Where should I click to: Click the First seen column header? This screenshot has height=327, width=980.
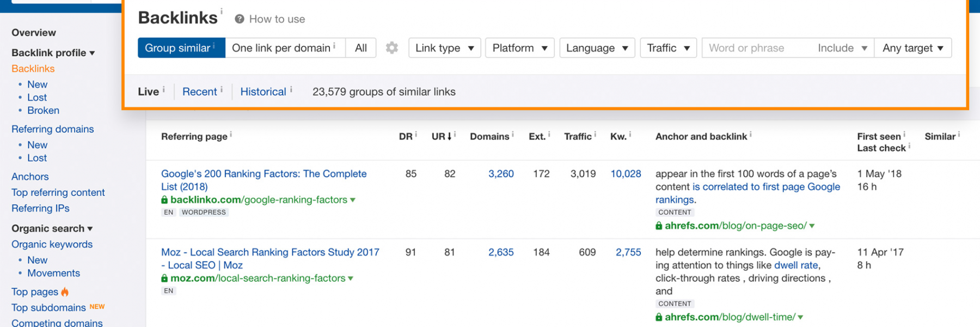879,136
